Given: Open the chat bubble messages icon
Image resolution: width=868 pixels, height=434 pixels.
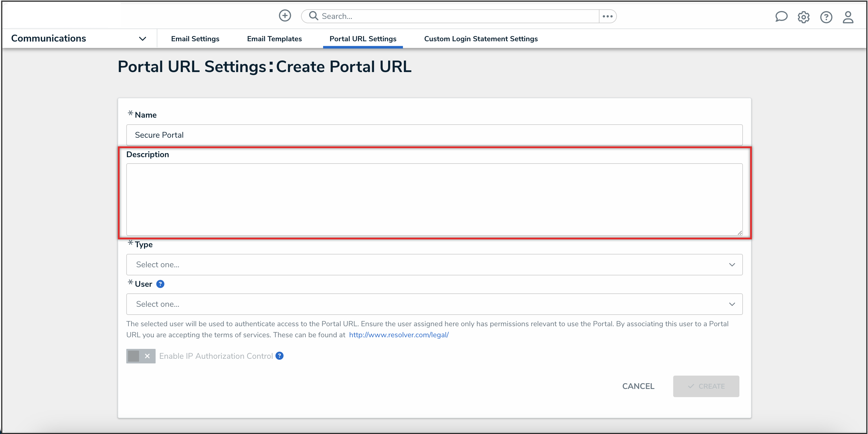Looking at the screenshot, I should coord(781,17).
